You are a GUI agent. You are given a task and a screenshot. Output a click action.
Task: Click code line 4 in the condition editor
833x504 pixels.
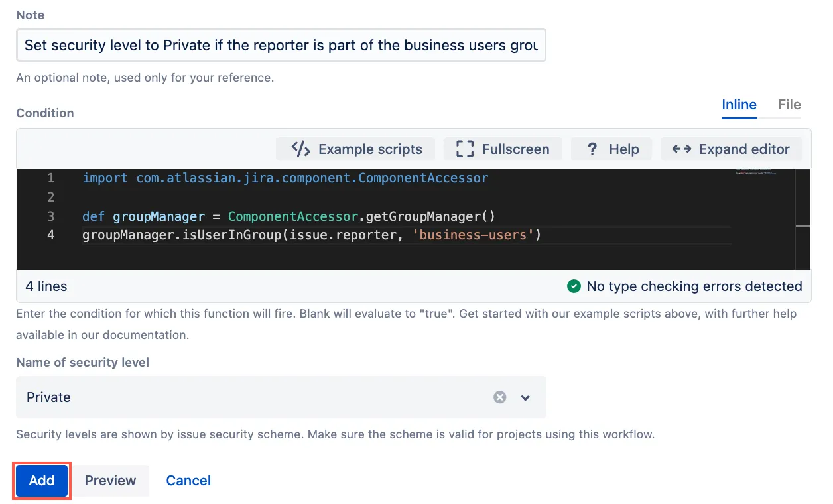312,235
